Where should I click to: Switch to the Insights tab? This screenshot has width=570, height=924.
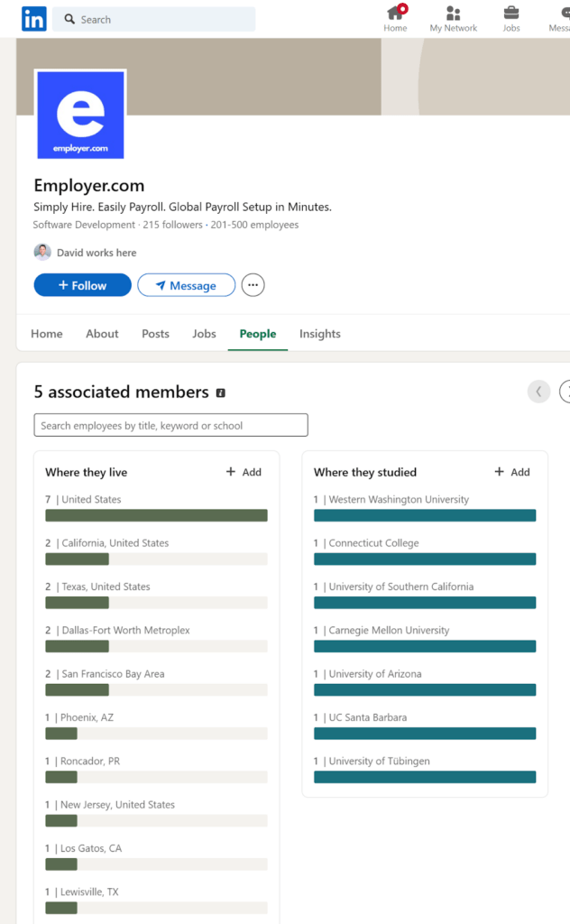320,334
